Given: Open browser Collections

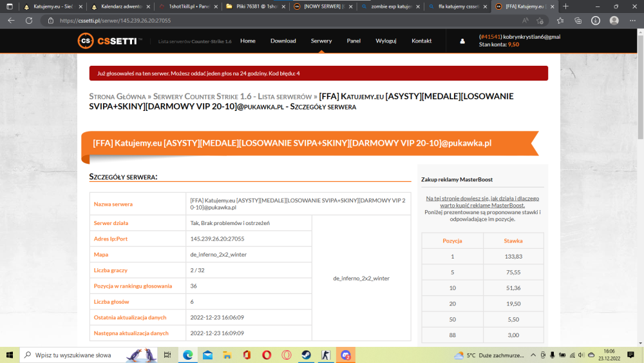Looking at the screenshot, I should (x=578, y=21).
